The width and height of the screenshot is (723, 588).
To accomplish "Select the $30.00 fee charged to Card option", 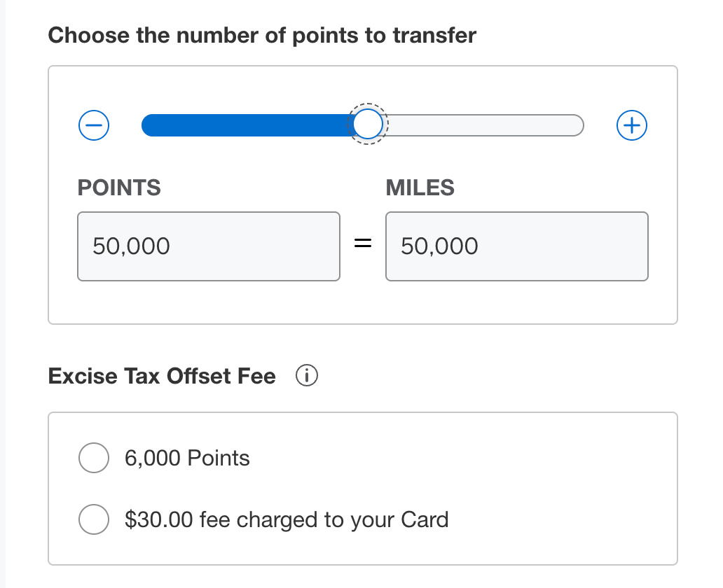I will (94, 519).
